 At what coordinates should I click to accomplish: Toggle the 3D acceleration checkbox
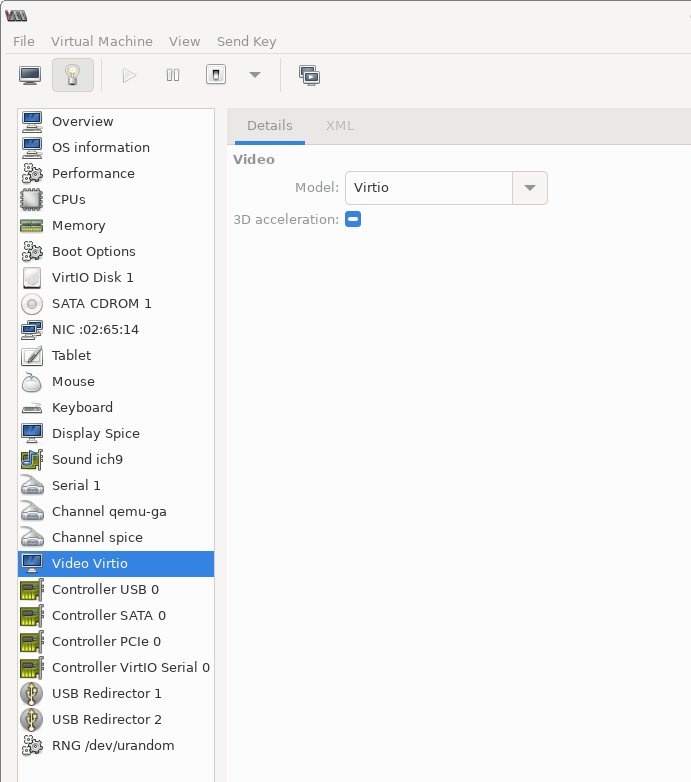[353, 219]
